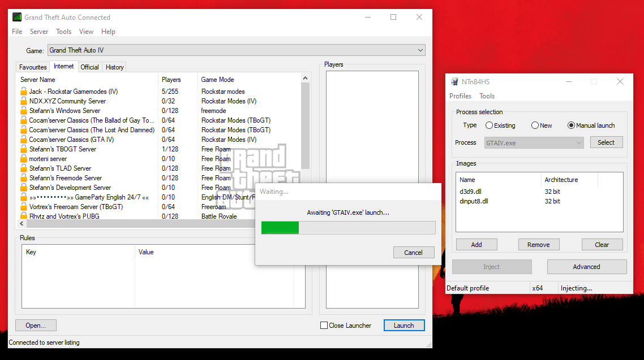
Task: Switch to the History tab
Action: coord(114,67)
